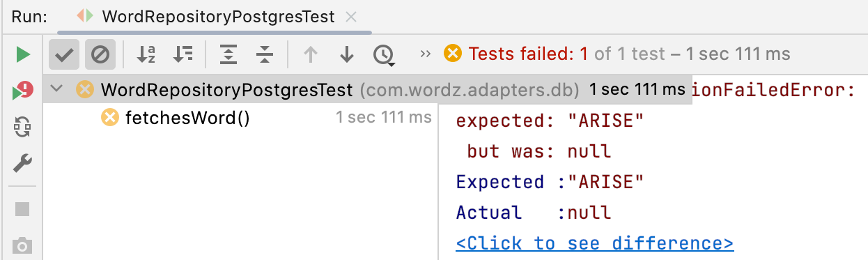Collapse WordRepositoryPostgresTest tree node
Screen dimensions: 868x260
(x=57, y=90)
